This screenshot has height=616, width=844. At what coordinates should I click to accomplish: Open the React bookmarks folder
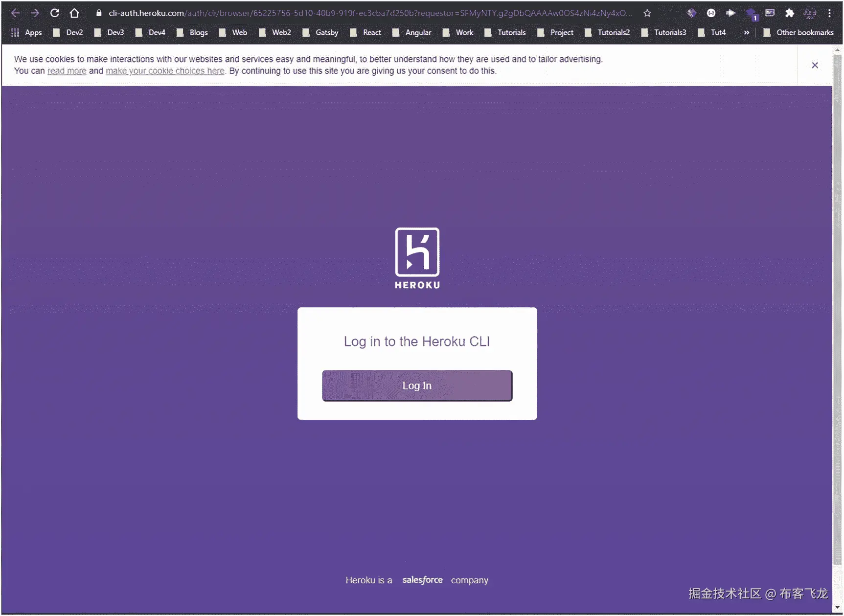(x=365, y=33)
